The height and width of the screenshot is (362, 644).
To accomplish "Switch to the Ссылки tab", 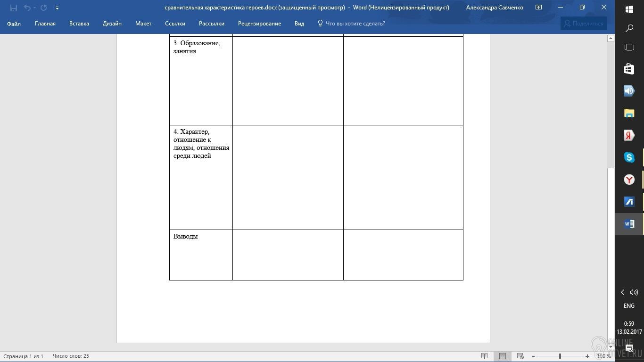I will point(175,24).
